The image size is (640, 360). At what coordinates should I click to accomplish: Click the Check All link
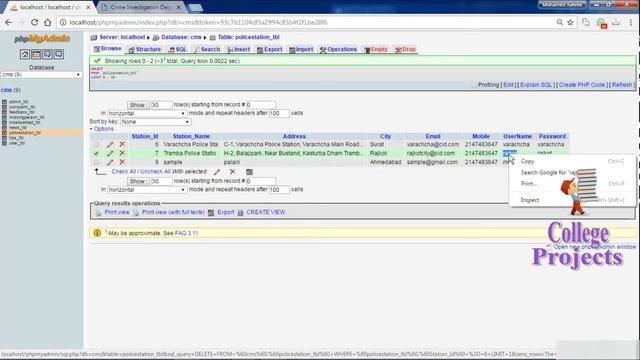(x=124, y=172)
